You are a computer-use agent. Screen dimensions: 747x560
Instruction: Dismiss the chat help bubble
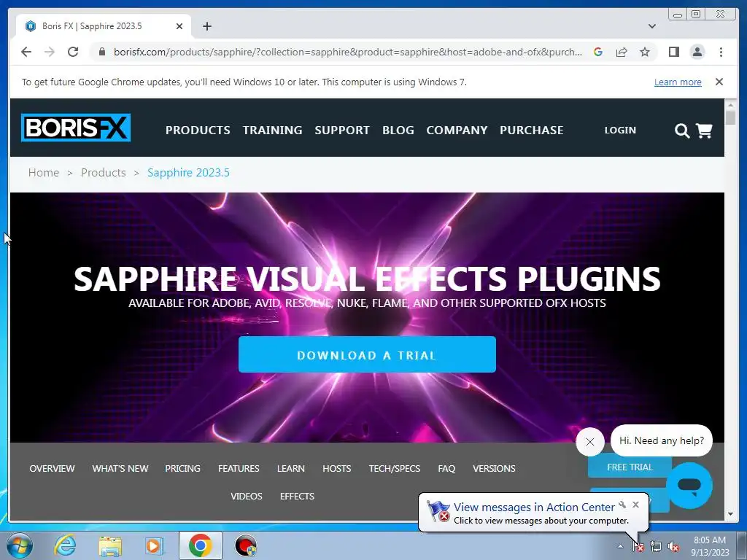[x=589, y=442]
